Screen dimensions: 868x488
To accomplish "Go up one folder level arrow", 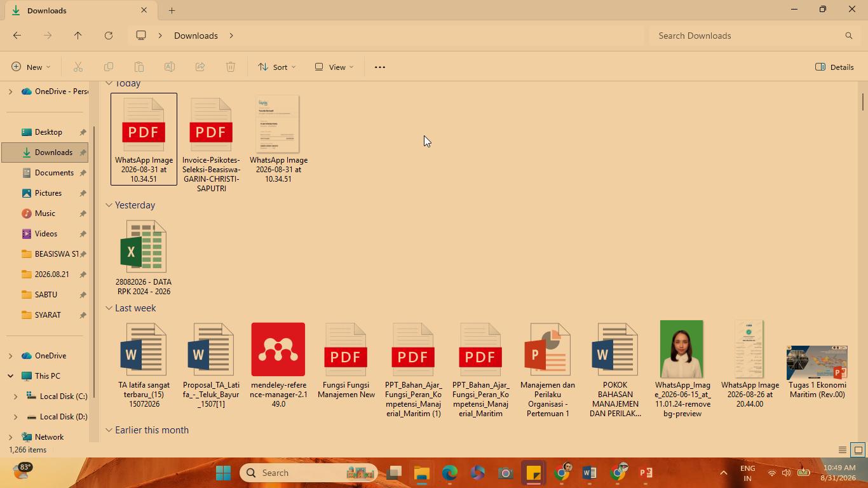I will [78, 36].
